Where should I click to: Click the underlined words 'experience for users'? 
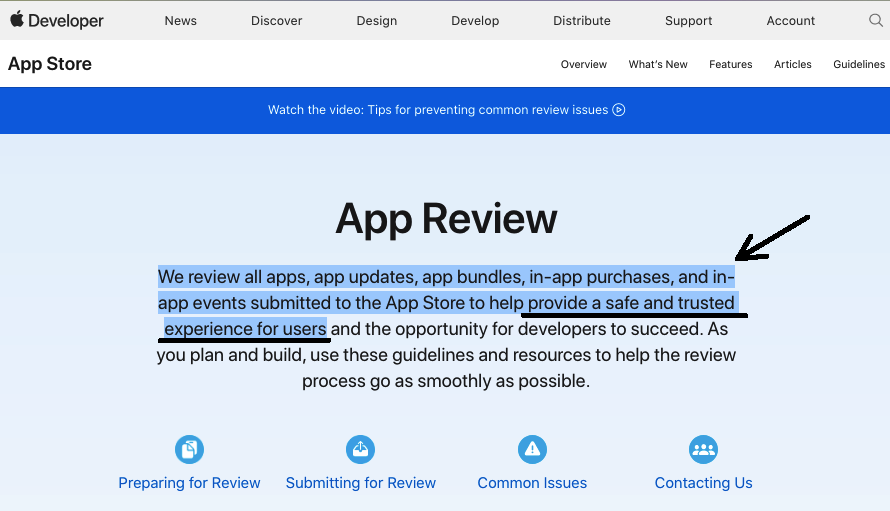245,329
